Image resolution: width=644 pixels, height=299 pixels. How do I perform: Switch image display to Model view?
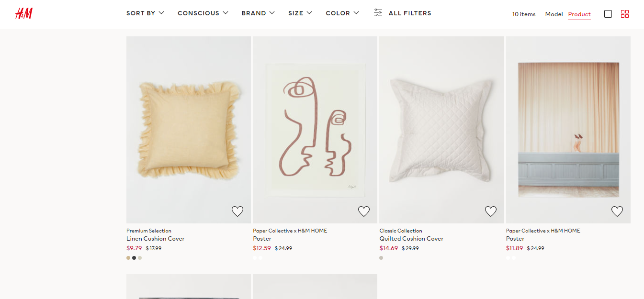tap(554, 14)
